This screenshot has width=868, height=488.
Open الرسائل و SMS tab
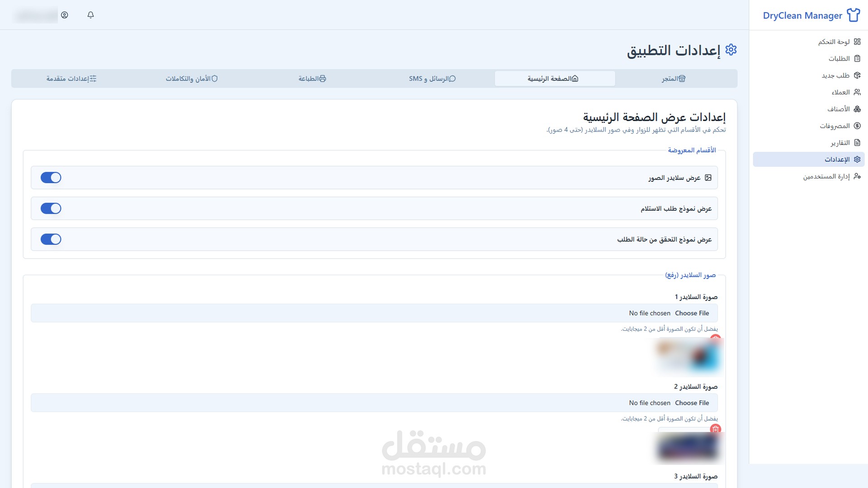[432, 79]
